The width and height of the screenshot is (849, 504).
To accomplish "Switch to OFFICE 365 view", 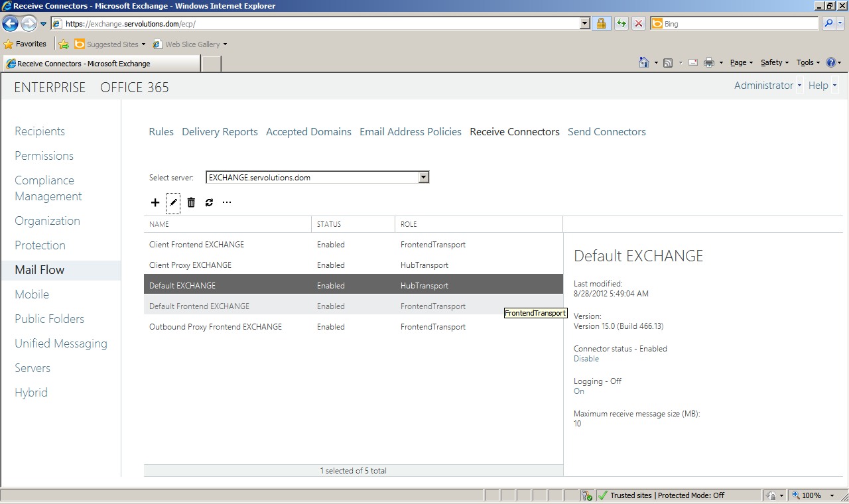I will click(135, 88).
